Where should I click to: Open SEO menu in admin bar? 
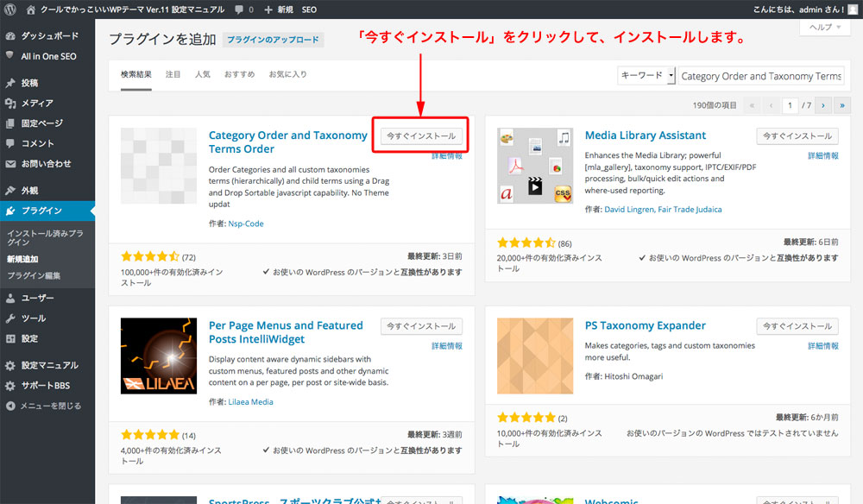click(309, 9)
